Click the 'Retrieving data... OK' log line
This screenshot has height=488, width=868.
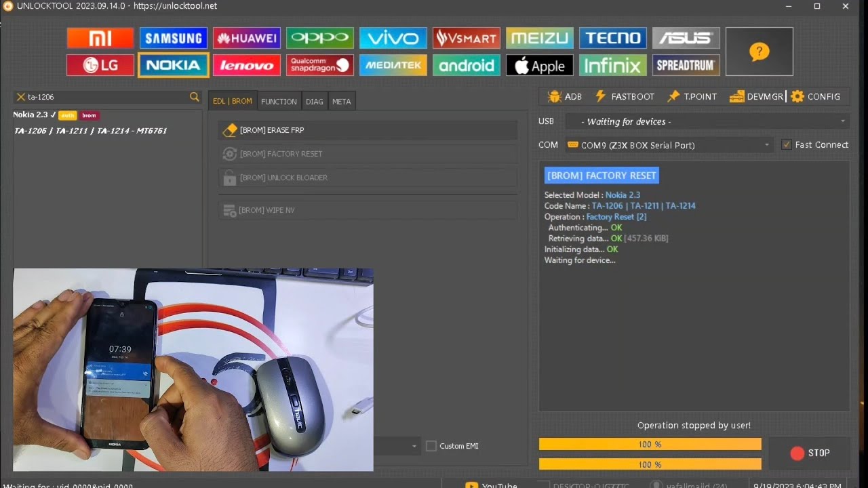click(608, 239)
